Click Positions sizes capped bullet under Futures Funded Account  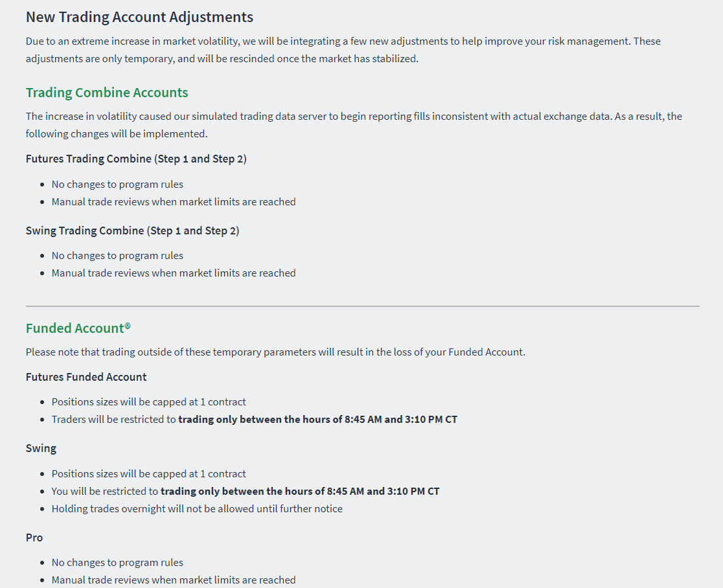click(148, 402)
